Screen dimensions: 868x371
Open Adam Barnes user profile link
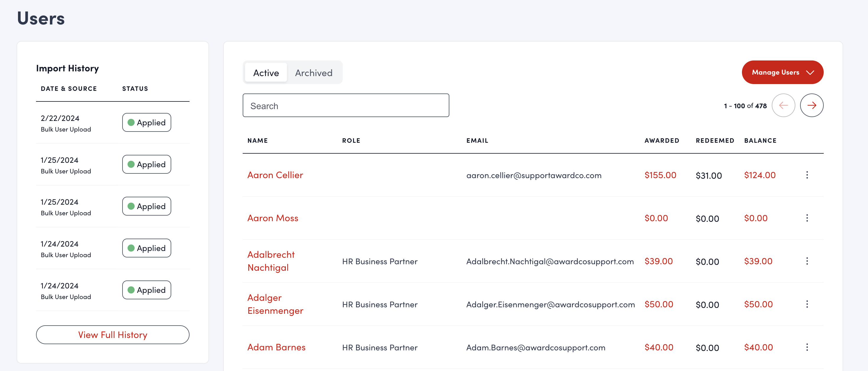tap(276, 347)
